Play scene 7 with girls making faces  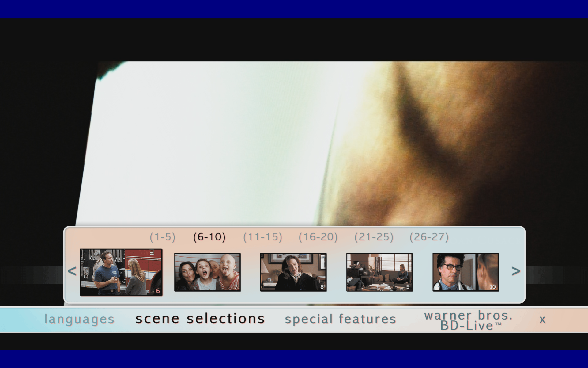(x=207, y=272)
